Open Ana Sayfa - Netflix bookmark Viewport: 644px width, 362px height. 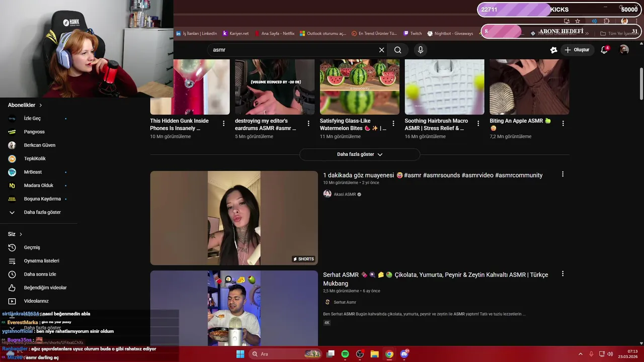[275, 34]
